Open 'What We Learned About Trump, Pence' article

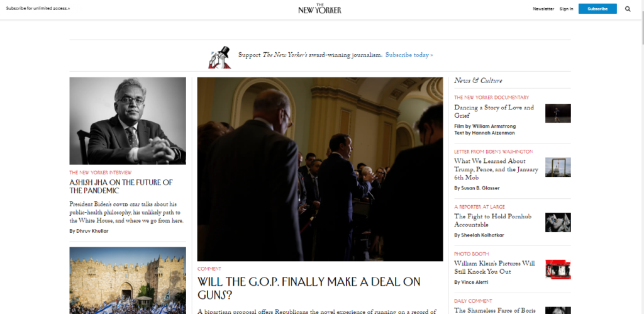496,169
